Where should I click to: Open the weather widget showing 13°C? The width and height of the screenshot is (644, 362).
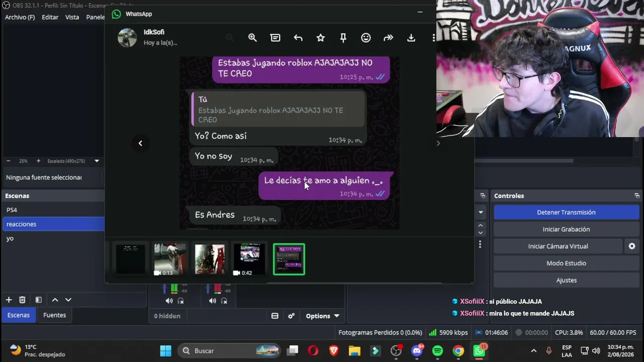pyautogui.click(x=38, y=350)
